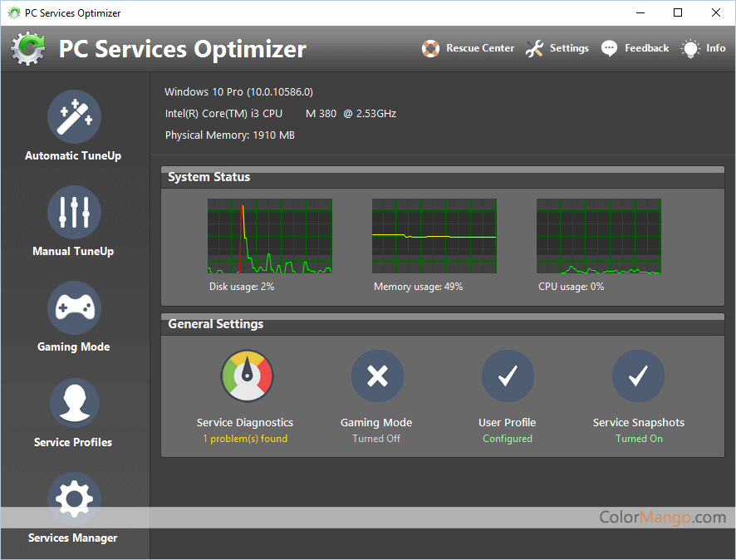Click User Profile 'Configured' status
736x560 pixels.
pyautogui.click(x=508, y=439)
